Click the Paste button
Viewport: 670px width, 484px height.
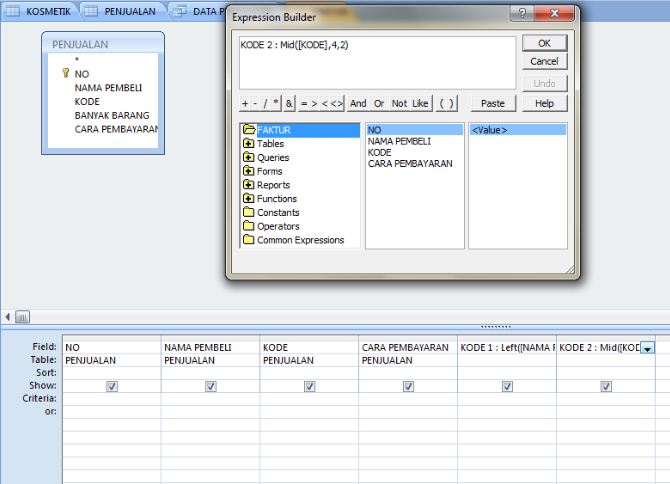point(493,103)
